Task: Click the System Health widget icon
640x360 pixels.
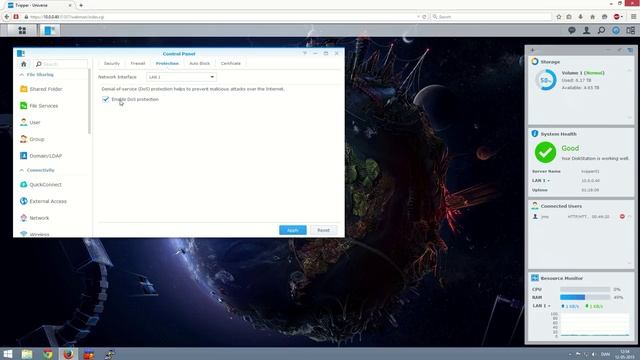Action: point(535,133)
